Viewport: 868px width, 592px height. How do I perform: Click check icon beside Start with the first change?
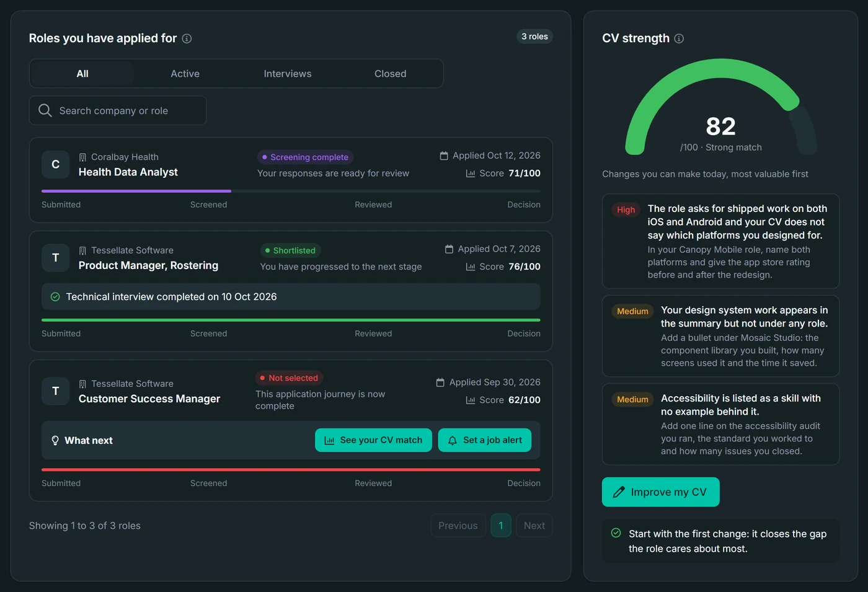coord(616,533)
